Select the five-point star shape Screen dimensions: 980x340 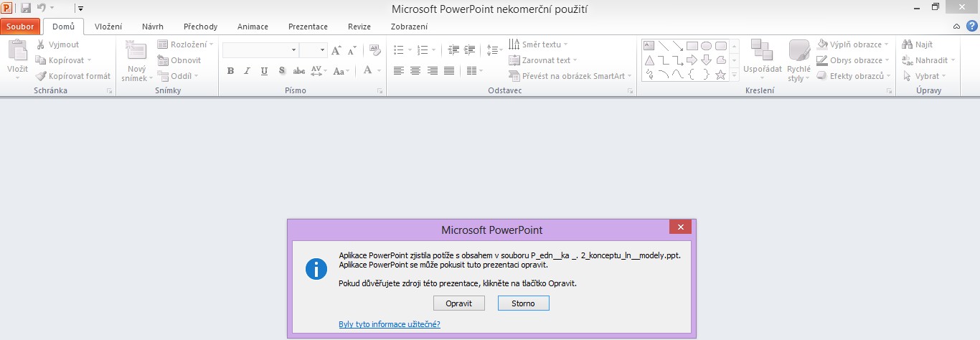tap(721, 74)
